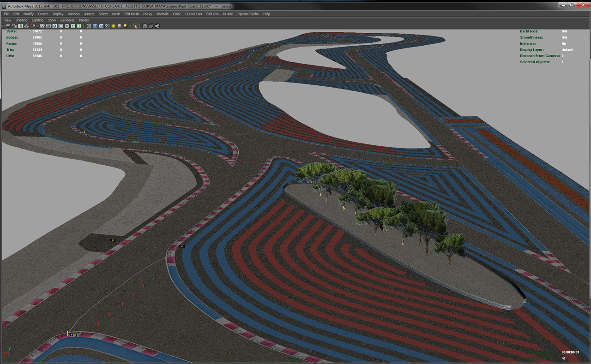The height and width of the screenshot is (364, 591).
Task: Toggle the X-Ray icon
Action: click(x=145, y=26)
